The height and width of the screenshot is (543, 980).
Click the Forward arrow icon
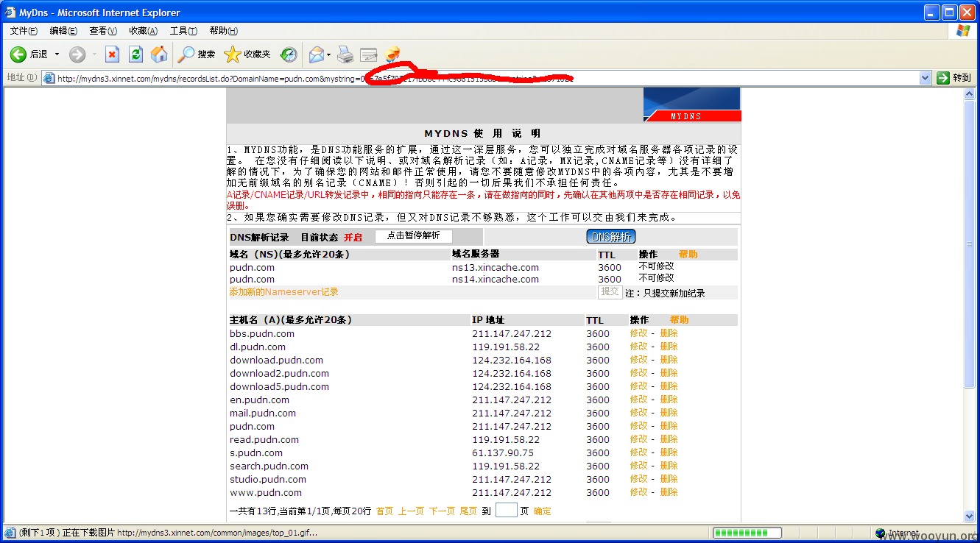pos(77,54)
